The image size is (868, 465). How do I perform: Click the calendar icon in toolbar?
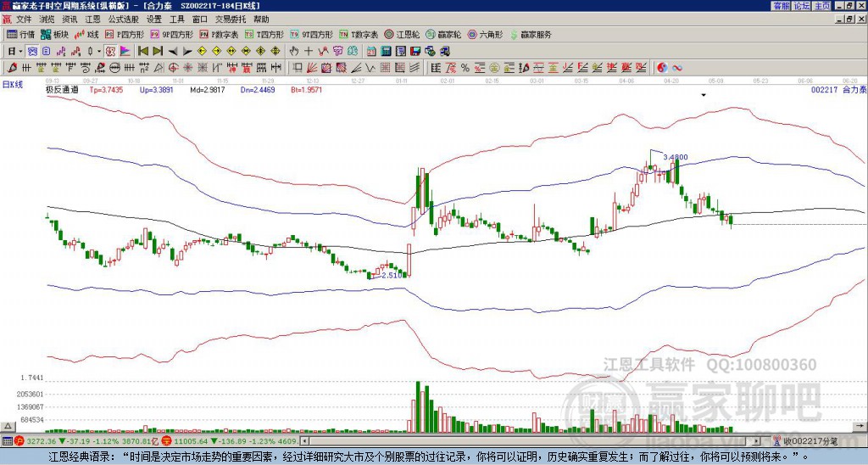click(371, 52)
